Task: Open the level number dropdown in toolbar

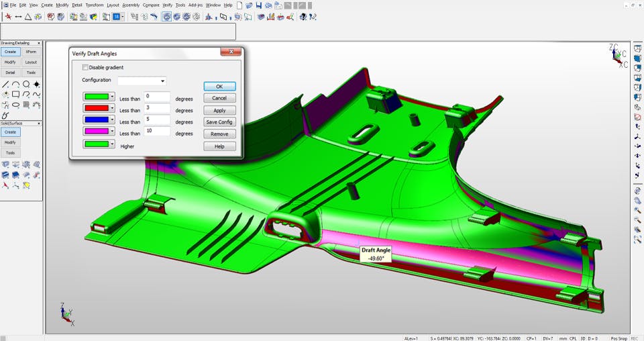Action: click(x=122, y=17)
